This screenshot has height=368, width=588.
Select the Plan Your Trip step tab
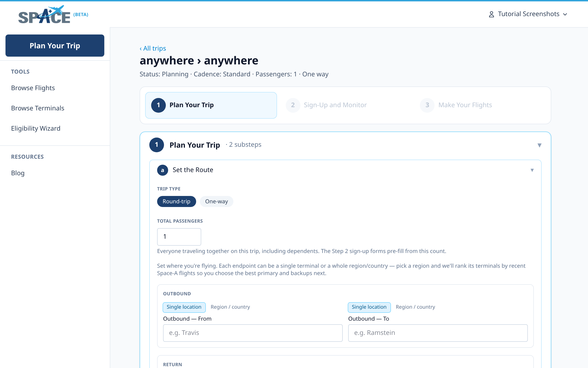[x=211, y=105]
